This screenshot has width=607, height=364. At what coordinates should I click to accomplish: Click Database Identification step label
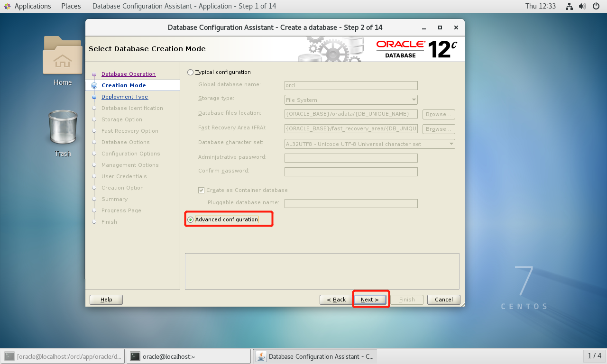pos(132,108)
